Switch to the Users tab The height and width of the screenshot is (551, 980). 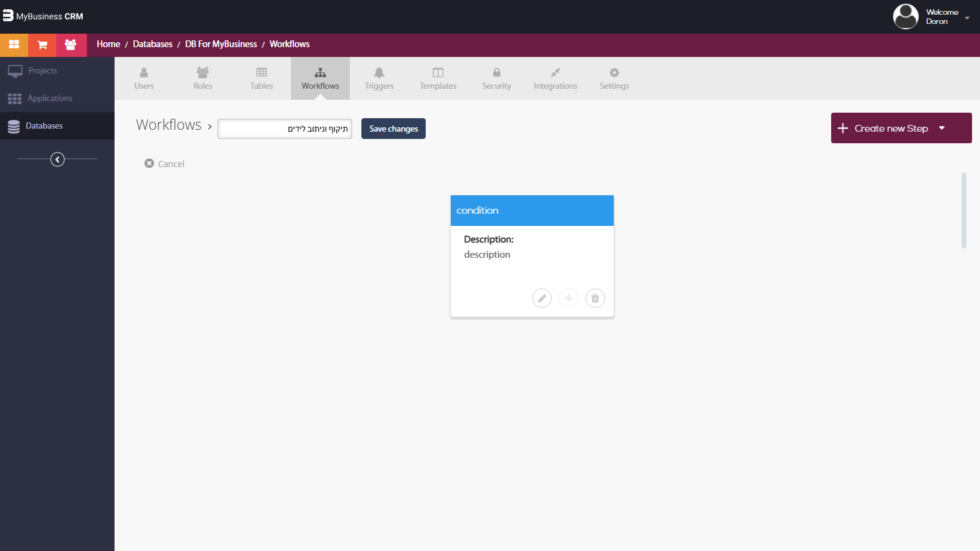(144, 78)
